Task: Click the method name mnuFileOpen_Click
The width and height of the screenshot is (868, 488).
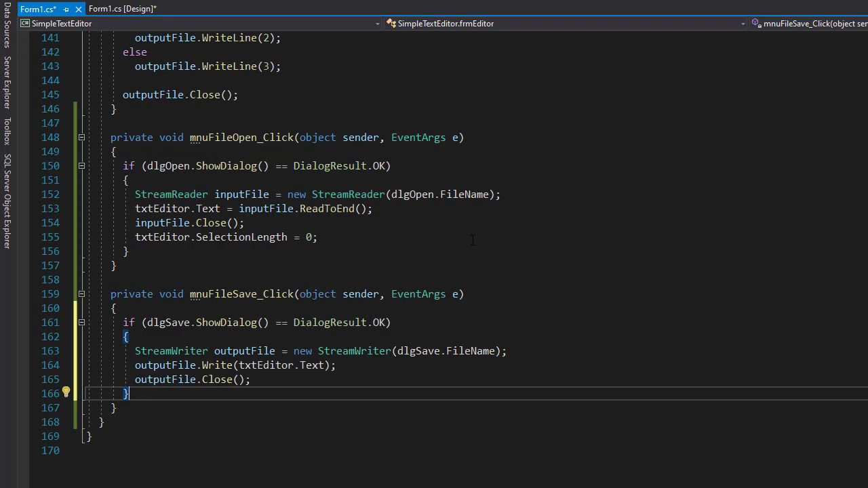Action: click(241, 138)
